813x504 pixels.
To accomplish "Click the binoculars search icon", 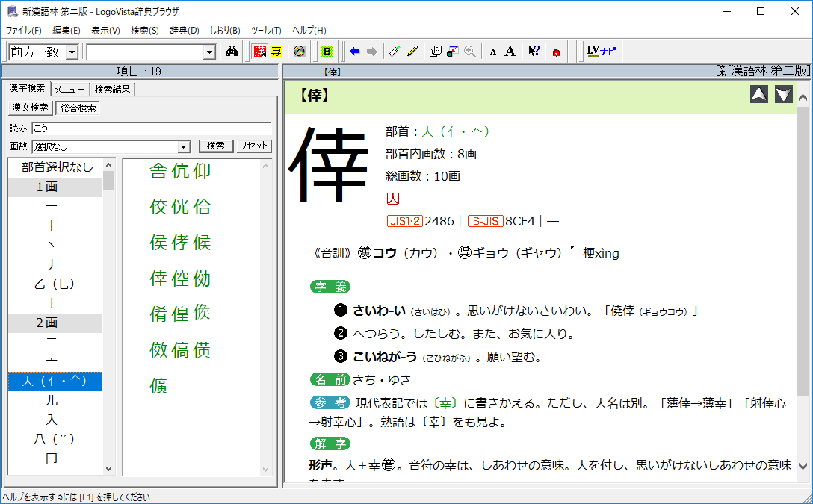I will click(x=232, y=52).
